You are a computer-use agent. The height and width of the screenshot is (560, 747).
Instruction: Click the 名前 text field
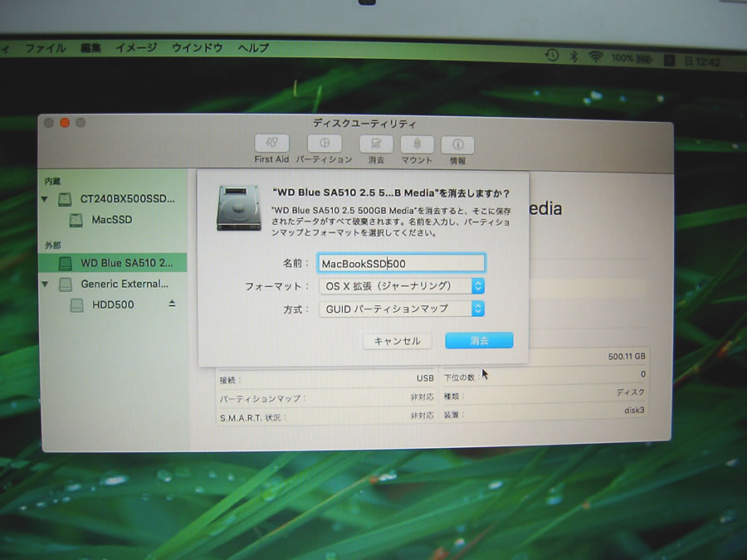point(401,263)
